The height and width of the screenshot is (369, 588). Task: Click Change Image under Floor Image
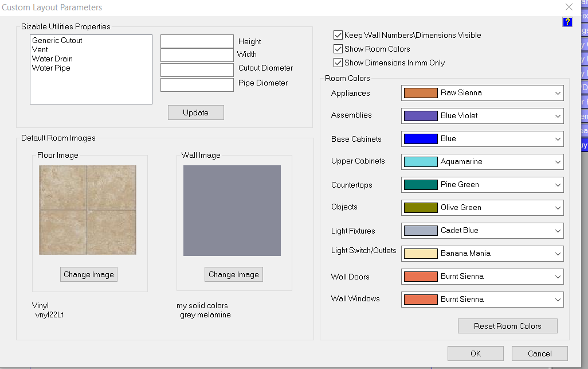89,274
